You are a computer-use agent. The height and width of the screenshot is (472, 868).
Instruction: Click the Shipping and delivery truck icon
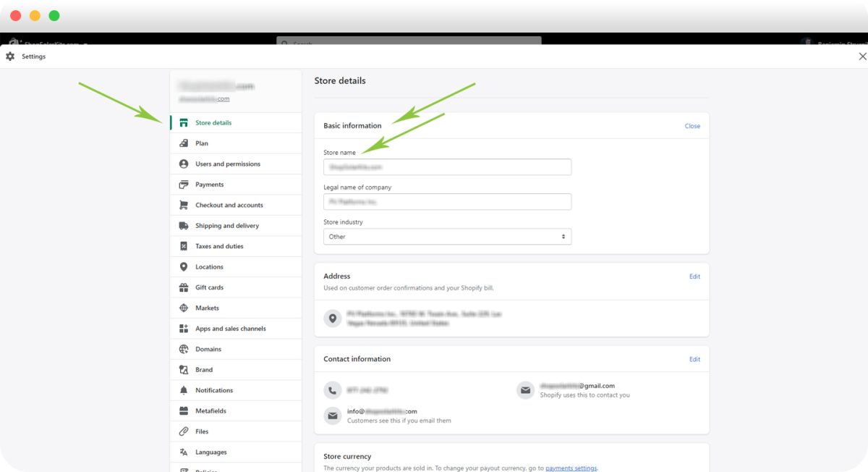(185, 225)
